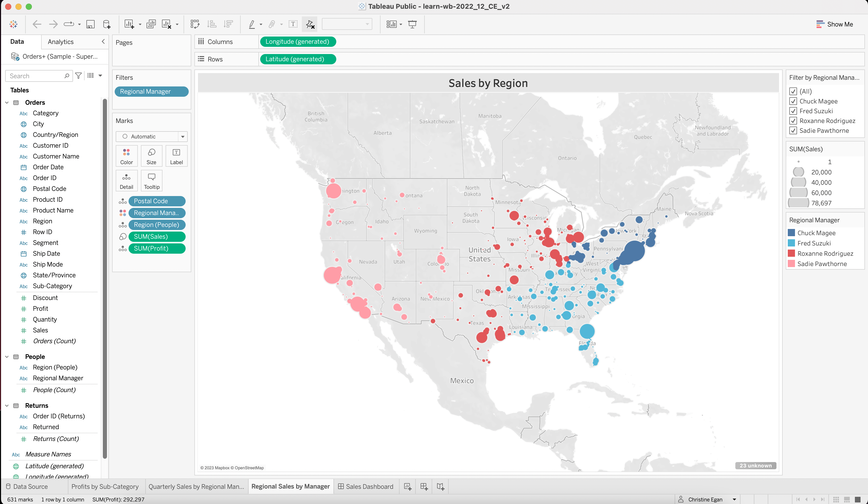Viewport: 868px width, 504px height.
Task: Uncheck the (All) filter checkbox
Action: point(793,91)
